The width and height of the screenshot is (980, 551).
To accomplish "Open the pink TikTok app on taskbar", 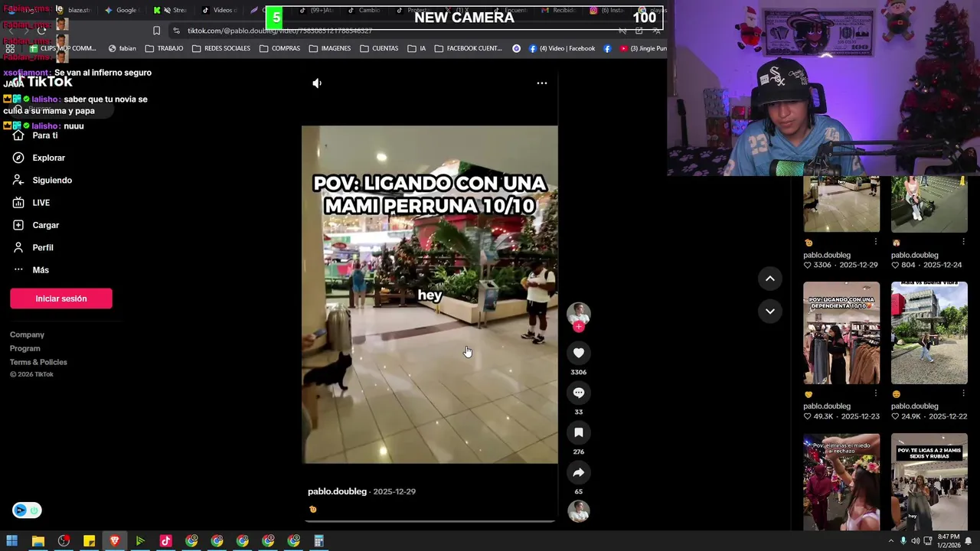I will pyautogui.click(x=165, y=541).
